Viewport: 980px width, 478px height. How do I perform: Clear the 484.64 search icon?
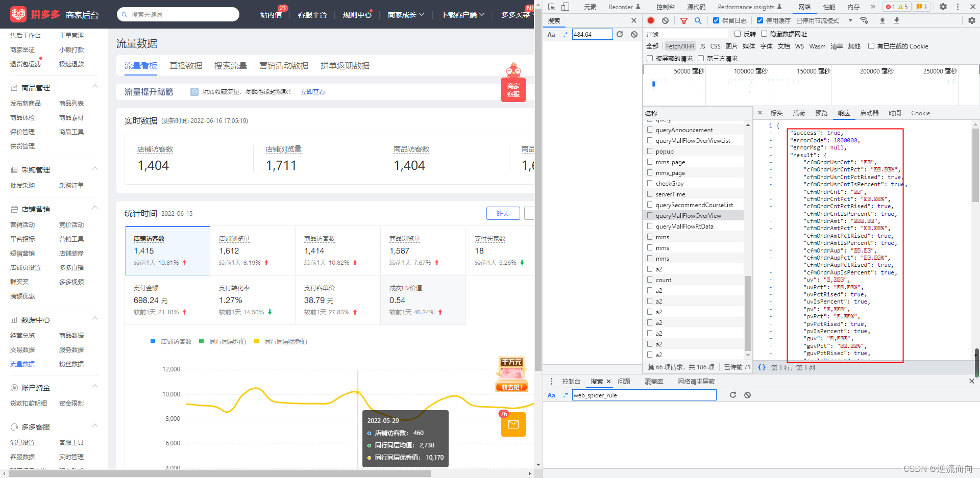coord(634,34)
